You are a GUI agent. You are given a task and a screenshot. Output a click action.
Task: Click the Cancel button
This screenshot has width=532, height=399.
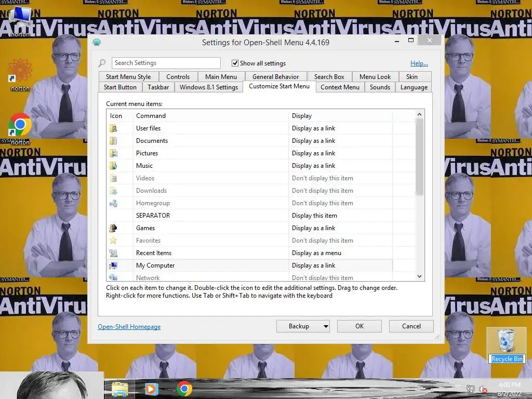(x=411, y=326)
